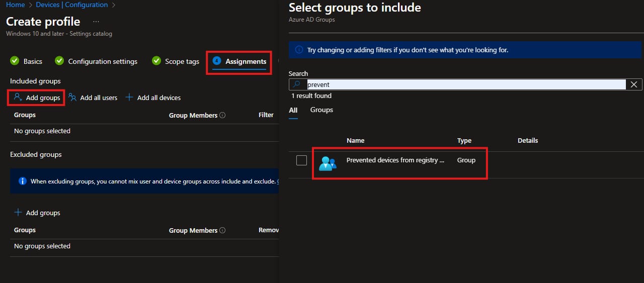The image size is (644, 283).
Task: Click the info icon in the filters banner
Action: 298,50
